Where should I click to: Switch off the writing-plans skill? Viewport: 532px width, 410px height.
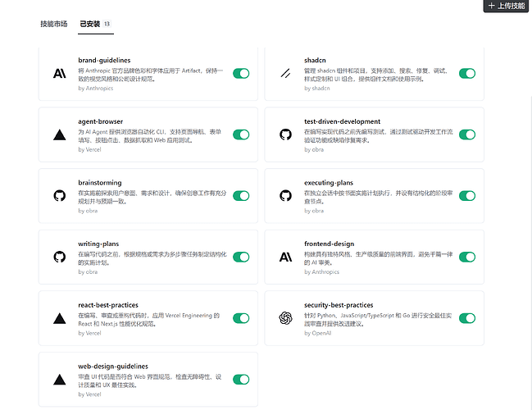pos(241,257)
